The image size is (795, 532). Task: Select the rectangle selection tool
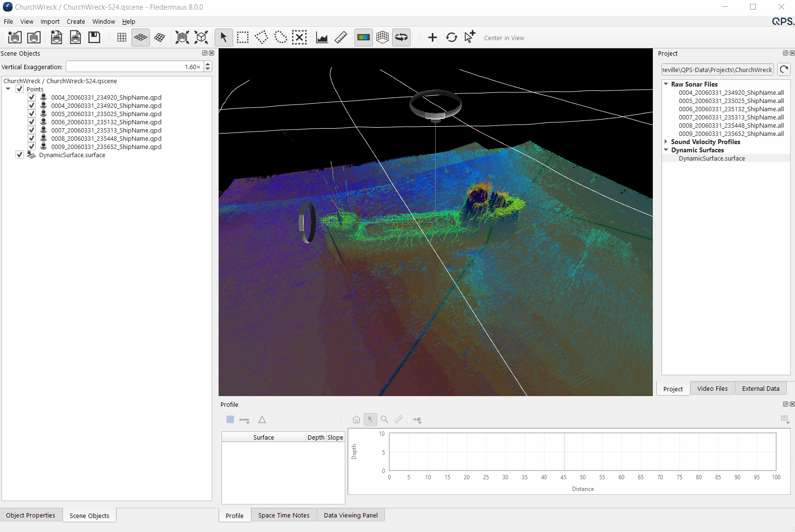(243, 38)
